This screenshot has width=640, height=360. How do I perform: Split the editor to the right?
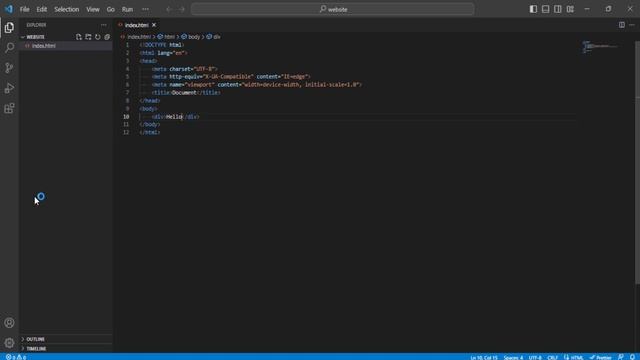pyautogui.click(x=622, y=25)
